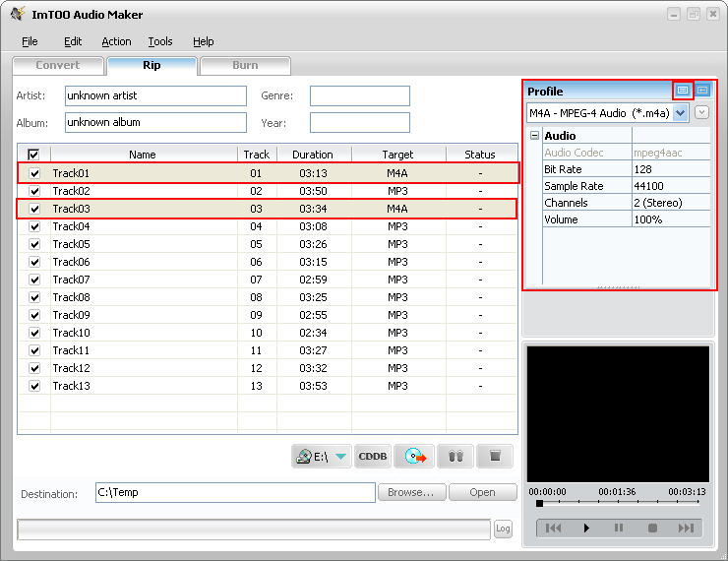
Task: Play the track preview
Action: tap(586, 528)
